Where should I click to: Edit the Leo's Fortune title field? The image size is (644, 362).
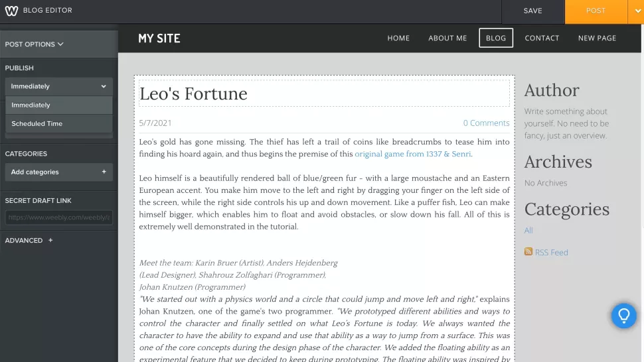click(324, 93)
